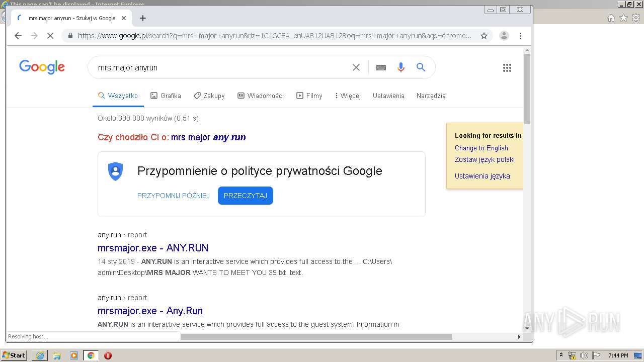The height and width of the screenshot is (362, 644).
Task: Open a new Chrome tab
Action: 143,18
